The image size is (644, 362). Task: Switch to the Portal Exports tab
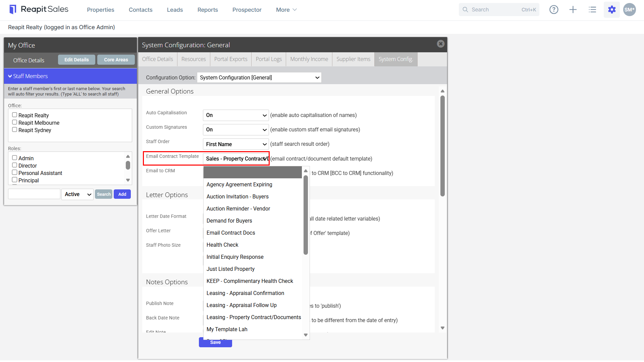(231, 59)
